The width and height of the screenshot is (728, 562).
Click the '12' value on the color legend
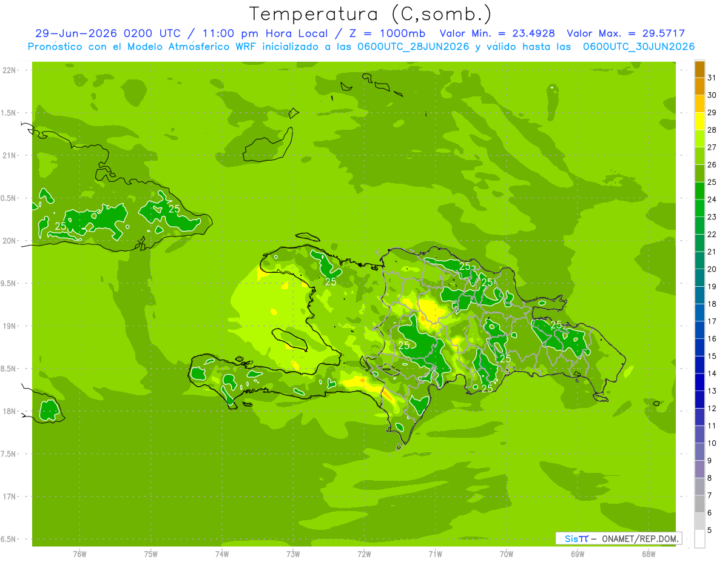point(712,408)
